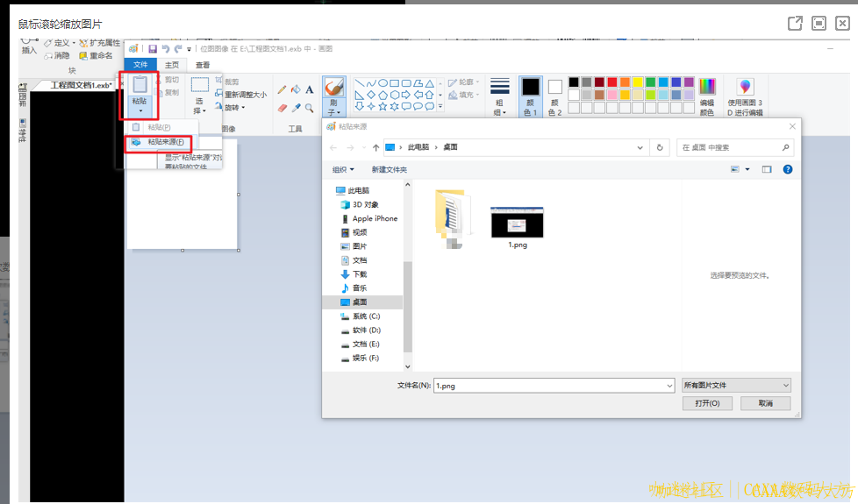Open the line thickness (粗细) dropdown
The image size is (858, 504).
point(499,96)
